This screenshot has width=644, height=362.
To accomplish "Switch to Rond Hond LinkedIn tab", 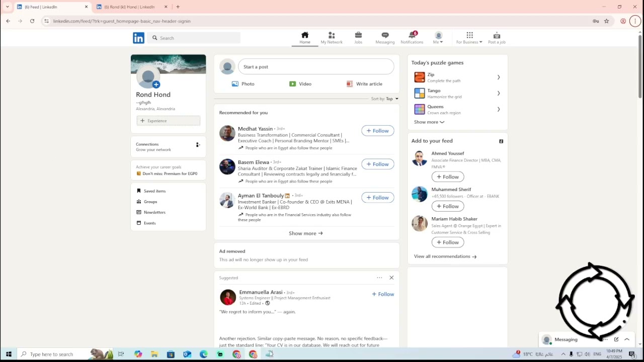I will (132, 7).
